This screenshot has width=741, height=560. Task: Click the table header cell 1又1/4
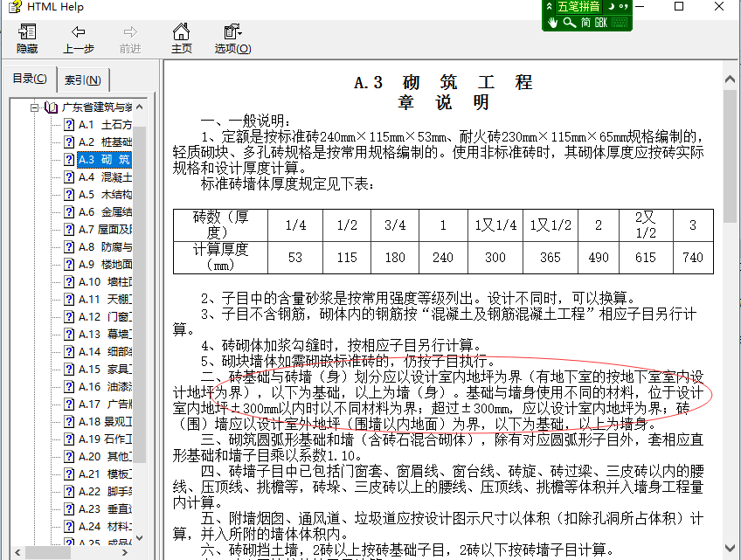(495, 225)
